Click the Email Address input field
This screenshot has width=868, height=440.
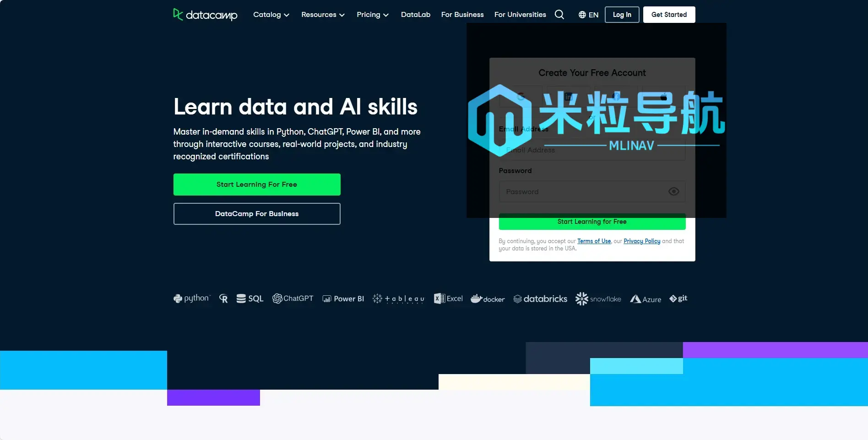(592, 150)
